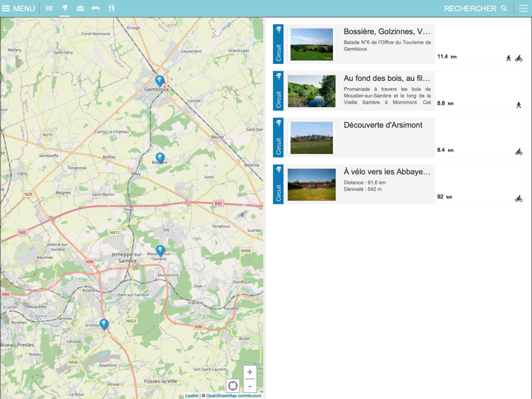Select the restaurants fork and knife icon

point(111,8)
